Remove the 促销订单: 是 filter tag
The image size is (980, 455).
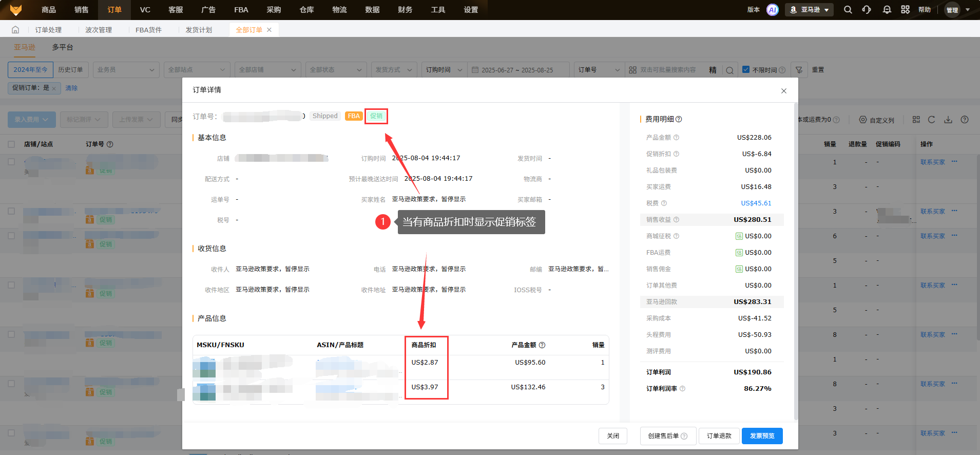(x=54, y=88)
